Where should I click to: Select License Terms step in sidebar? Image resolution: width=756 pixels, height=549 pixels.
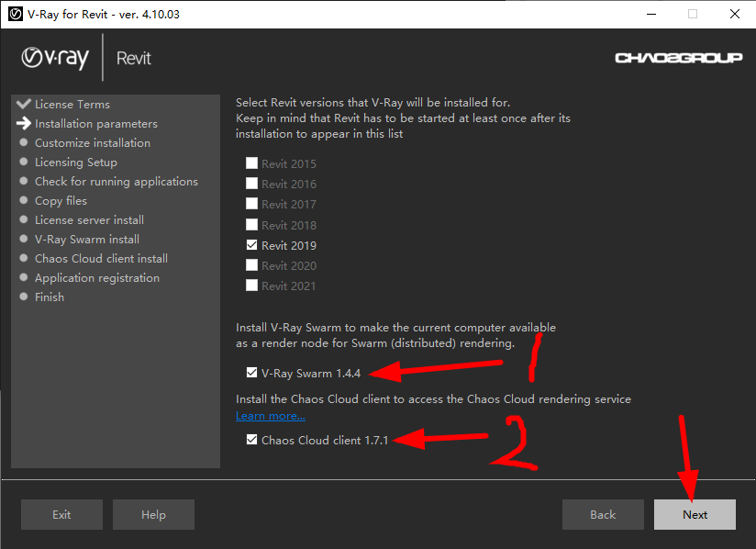tap(72, 105)
